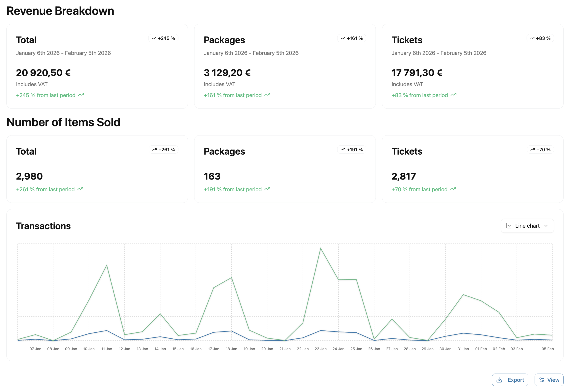Click trend arrow in Revenue Packages +161 % badge
Viewport: 570px width, 392px height.
point(343,38)
